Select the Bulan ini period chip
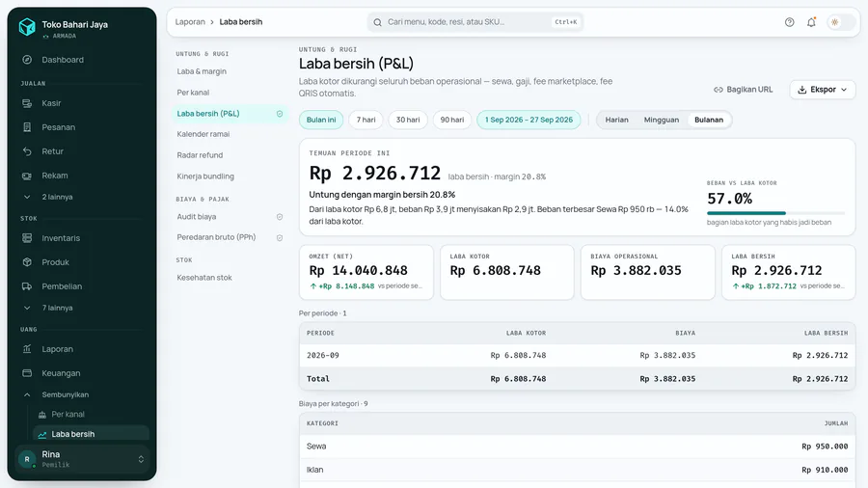Image resolution: width=868 pixels, height=488 pixels. pos(321,120)
